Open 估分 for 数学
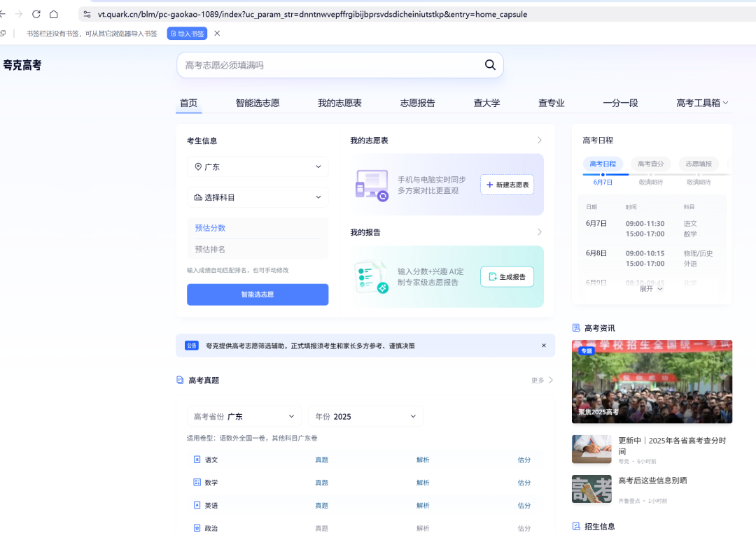The width and height of the screenshot is (756, 533). click(x=524, y=483)
